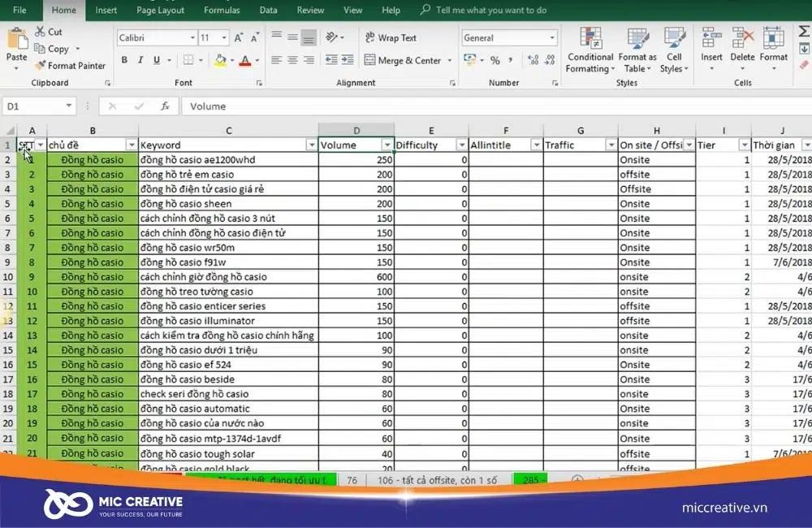The image size is (812, 528).
Task: Click the formula bar showing Volume
Action: pyautogui.click(x=496, y=106)
